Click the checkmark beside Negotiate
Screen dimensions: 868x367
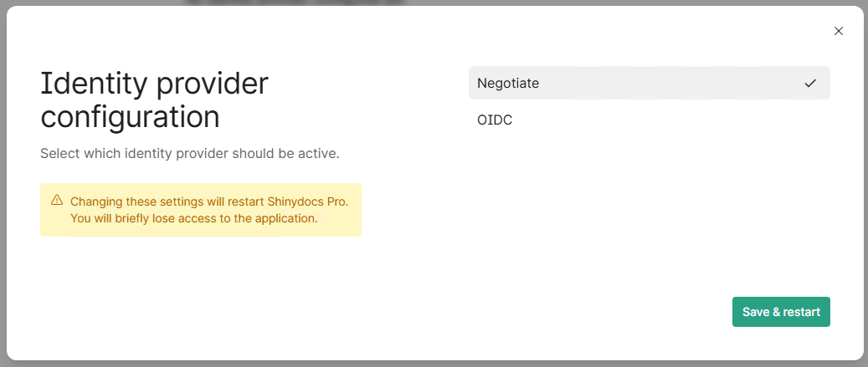pyautogui.click(x=809, y=83)
